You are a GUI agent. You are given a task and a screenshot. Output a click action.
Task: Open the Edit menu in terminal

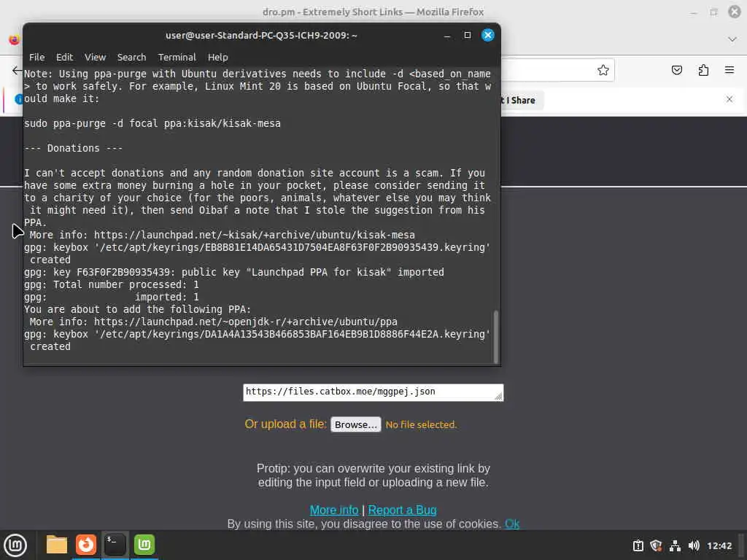coord(64,57)
